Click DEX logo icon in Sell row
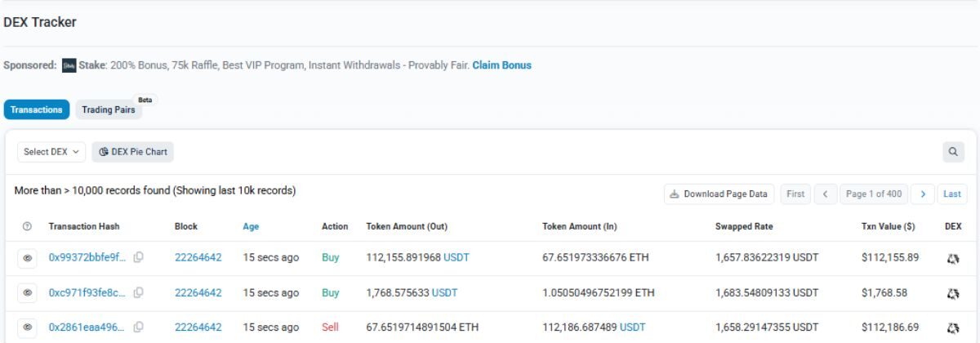Viewport: 980px width, 343px height. (x=952, y=327)
